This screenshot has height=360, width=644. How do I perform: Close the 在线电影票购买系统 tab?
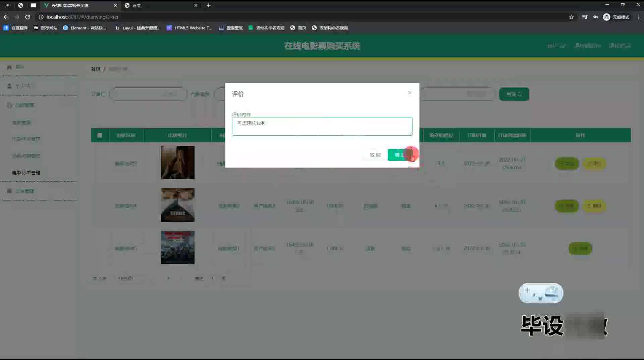115,5
